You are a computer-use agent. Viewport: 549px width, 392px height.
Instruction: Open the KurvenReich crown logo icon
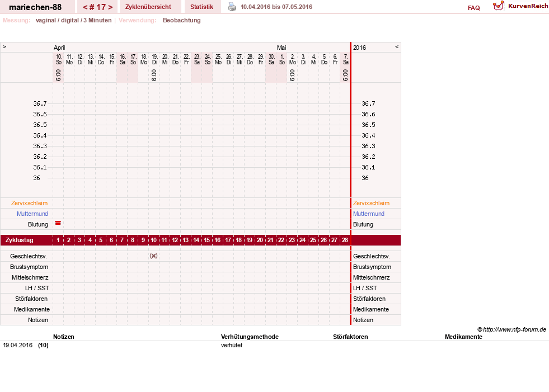point(498,6)
